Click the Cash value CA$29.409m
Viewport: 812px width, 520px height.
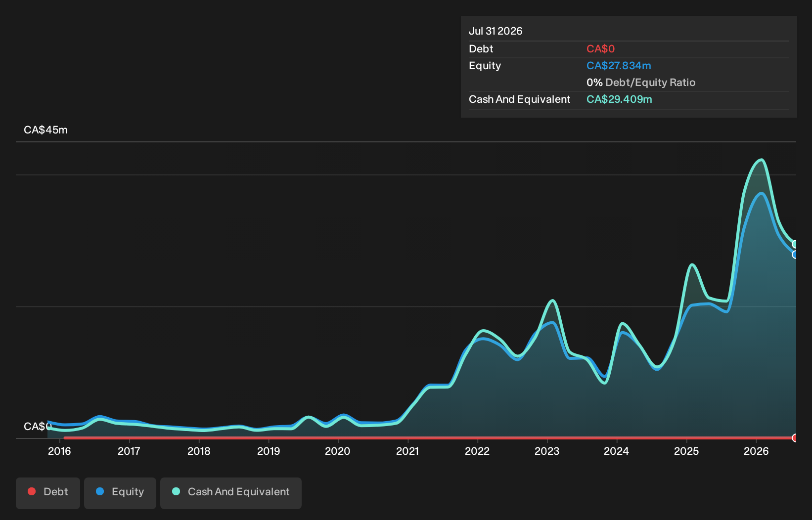619,99
